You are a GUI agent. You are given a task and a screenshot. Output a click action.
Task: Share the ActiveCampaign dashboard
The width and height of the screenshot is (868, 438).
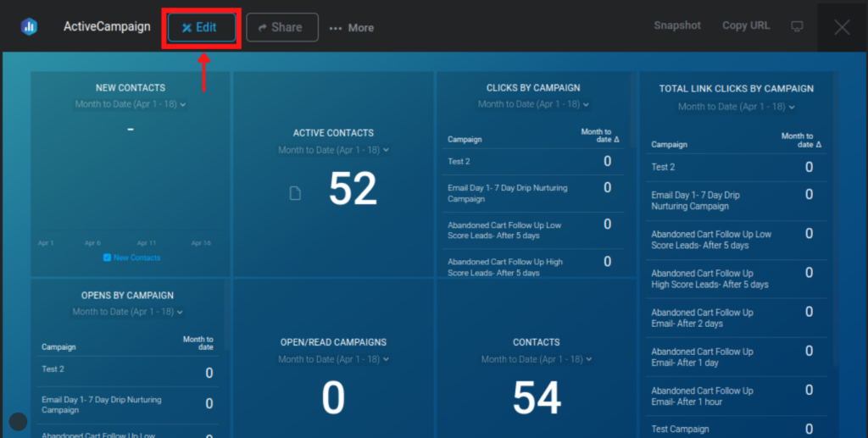(282, 28)
